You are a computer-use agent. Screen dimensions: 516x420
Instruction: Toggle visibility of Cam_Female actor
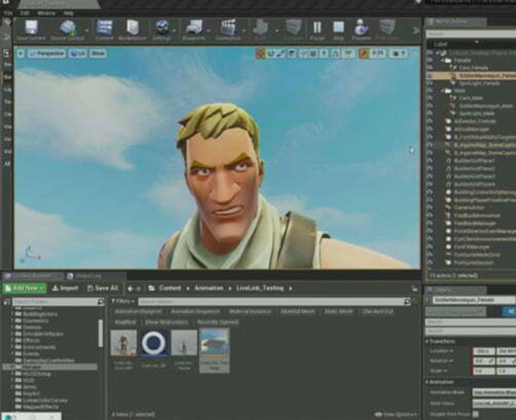[x=430, y=68]
